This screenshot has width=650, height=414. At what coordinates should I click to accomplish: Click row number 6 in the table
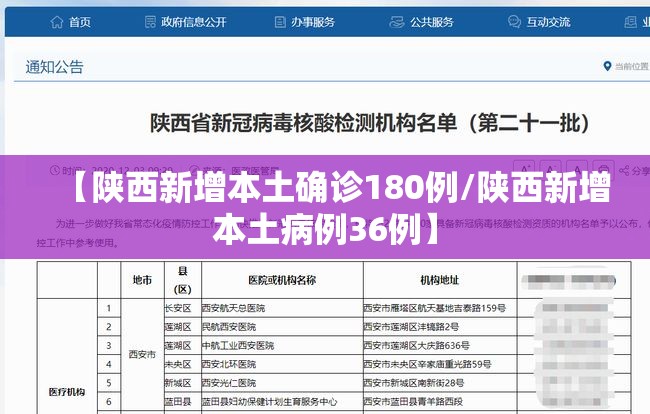tap(109, 402)
